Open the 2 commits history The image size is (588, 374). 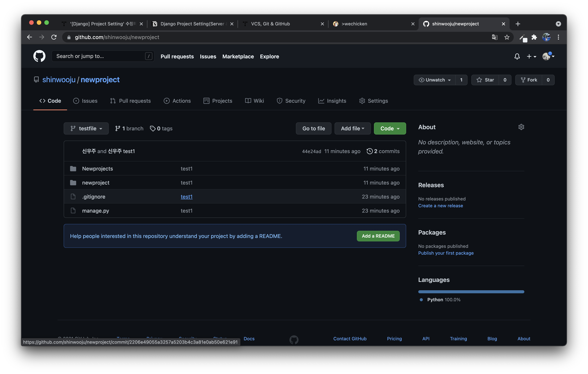tap(383, 151)
